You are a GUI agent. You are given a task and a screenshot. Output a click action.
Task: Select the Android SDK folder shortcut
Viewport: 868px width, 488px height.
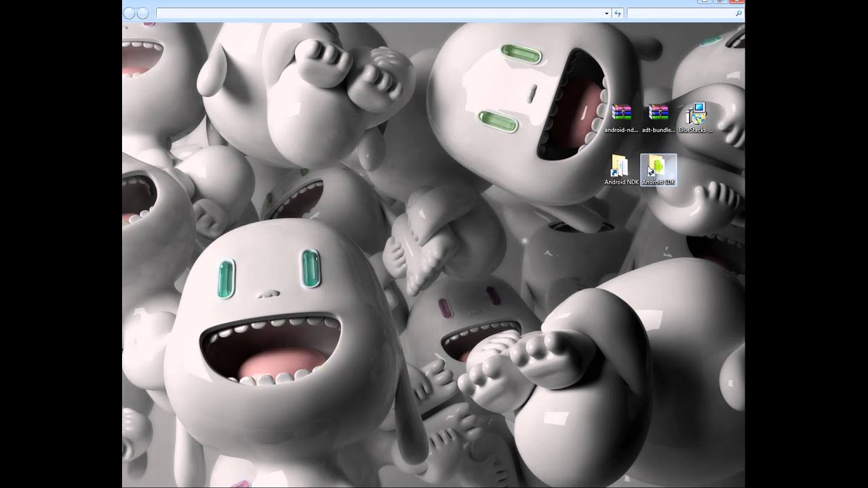658,170
